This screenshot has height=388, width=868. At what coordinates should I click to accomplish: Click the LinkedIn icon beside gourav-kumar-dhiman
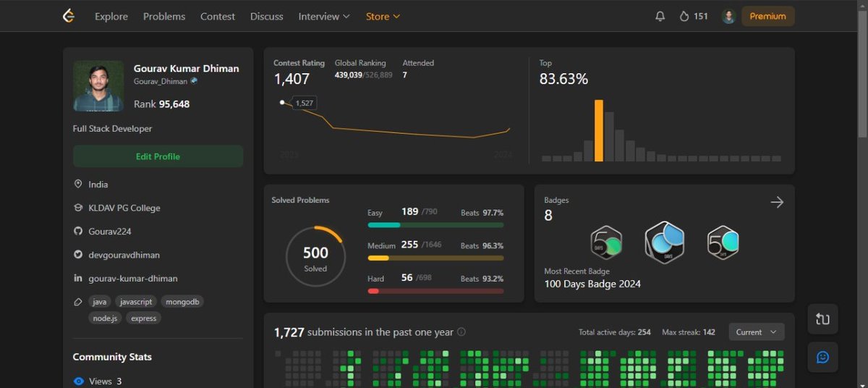tap(78, 279)
